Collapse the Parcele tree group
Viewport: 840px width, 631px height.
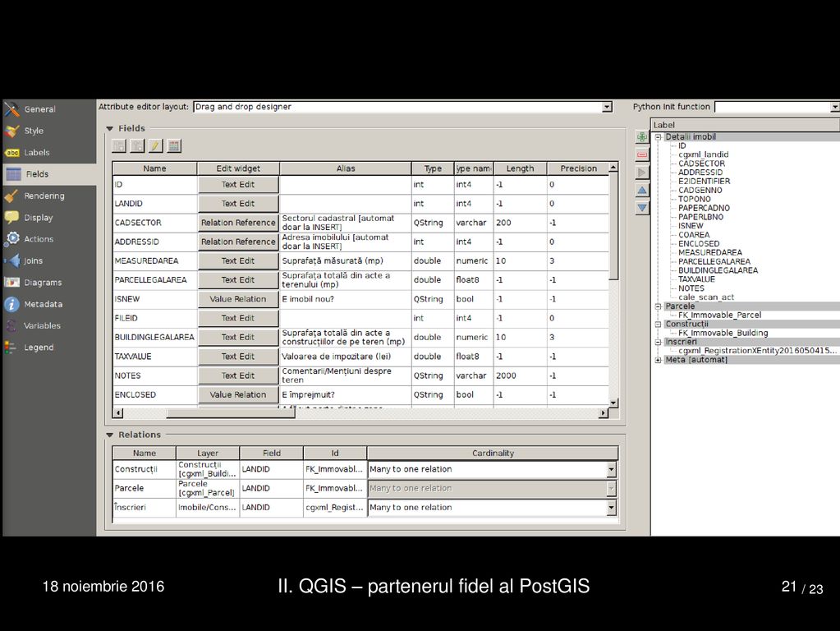click(659, 306)
